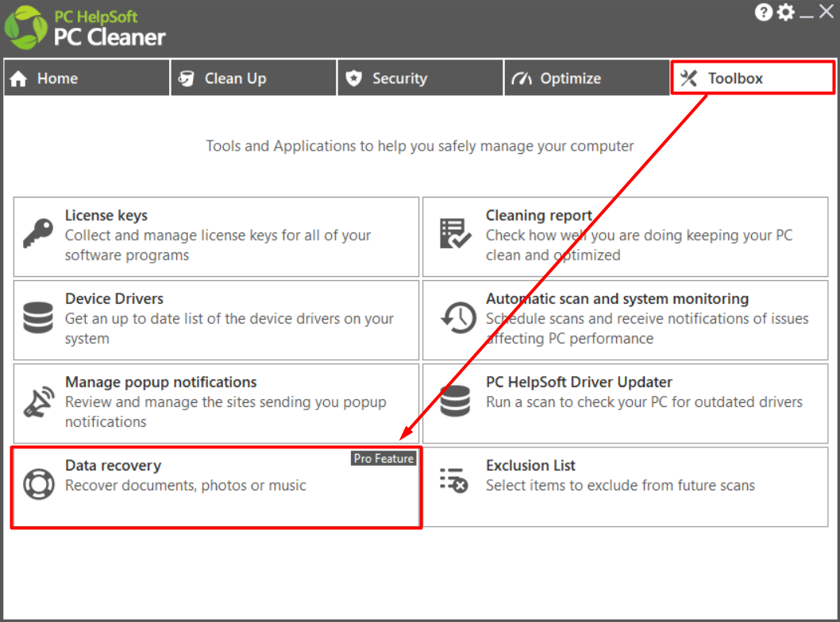Go to the Security tab

click(x=421, y=79)
